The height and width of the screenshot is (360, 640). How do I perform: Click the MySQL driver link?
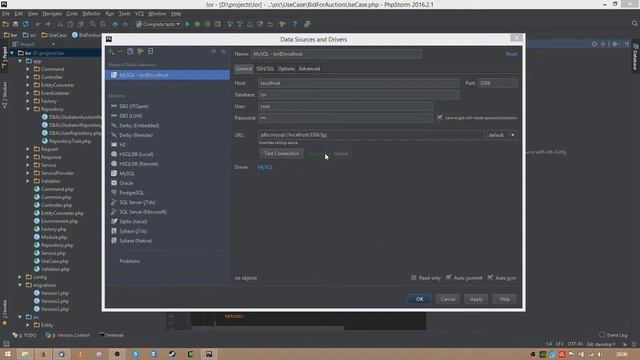pos(265,167)
